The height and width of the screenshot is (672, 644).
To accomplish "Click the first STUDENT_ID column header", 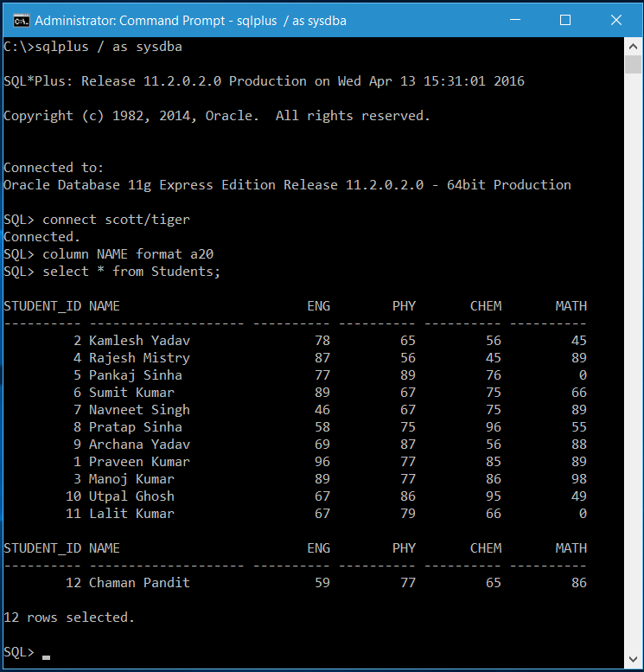I will click(x=42, y=306).
